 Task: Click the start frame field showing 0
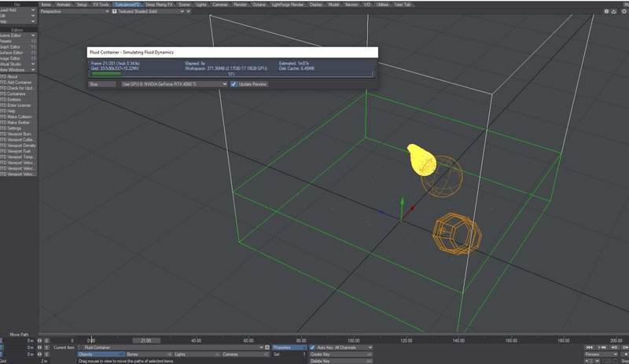click(64, 340)
